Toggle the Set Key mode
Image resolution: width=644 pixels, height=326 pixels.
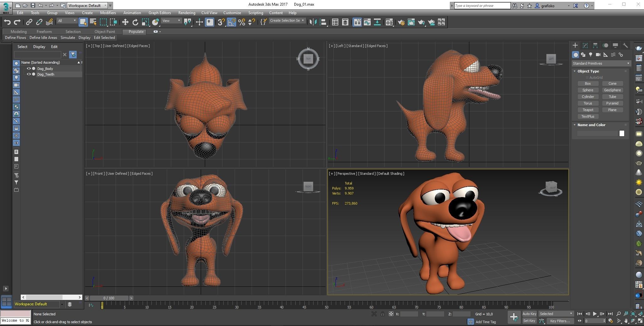(529, 321)
